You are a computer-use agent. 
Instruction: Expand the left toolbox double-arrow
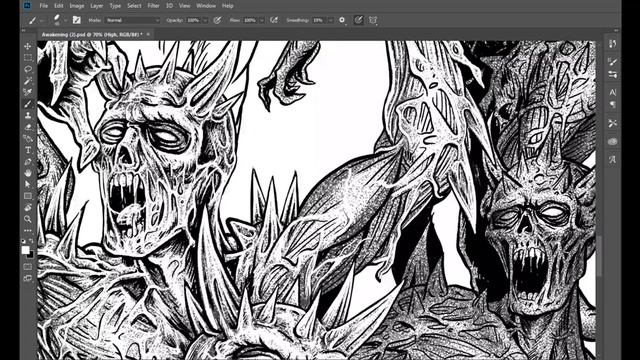click(x=24, y=30)
